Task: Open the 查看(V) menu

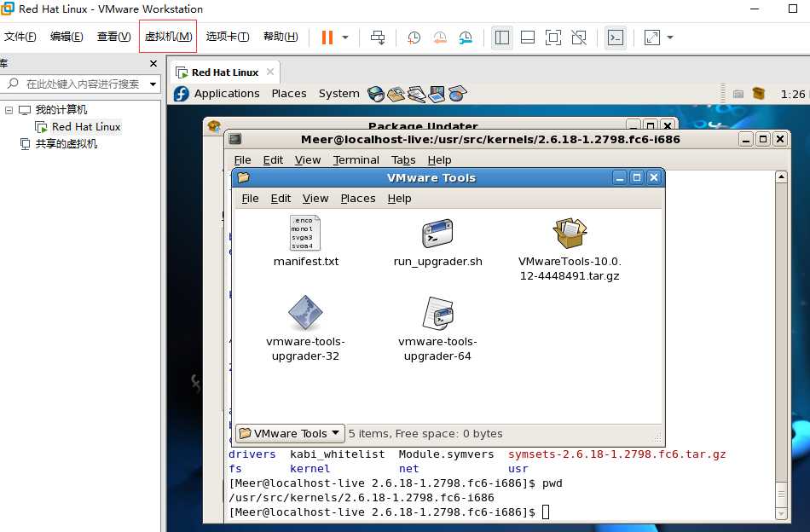Action: point(113,37)
